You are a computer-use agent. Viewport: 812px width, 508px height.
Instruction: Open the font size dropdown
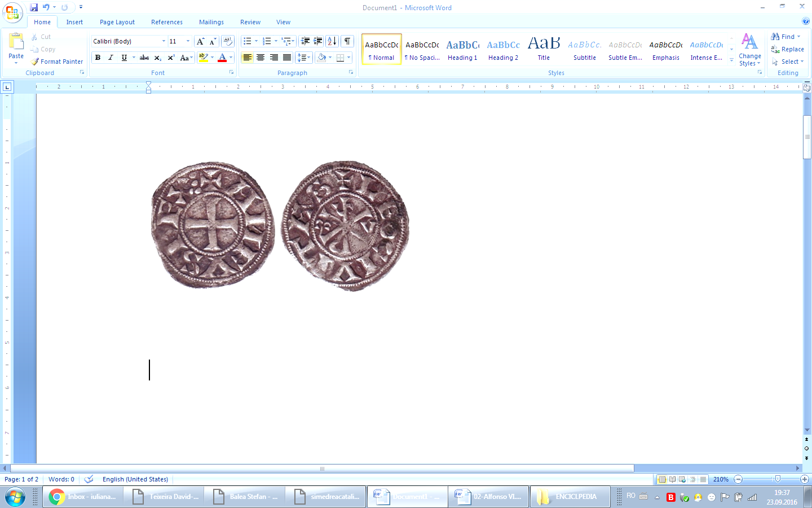click(188, 41)
